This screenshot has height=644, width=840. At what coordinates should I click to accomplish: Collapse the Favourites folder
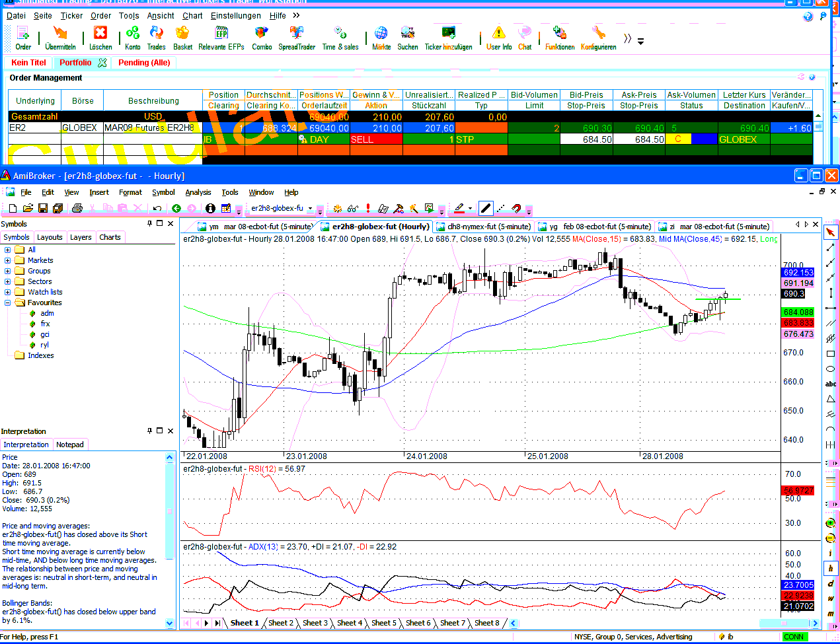[8, 303]
